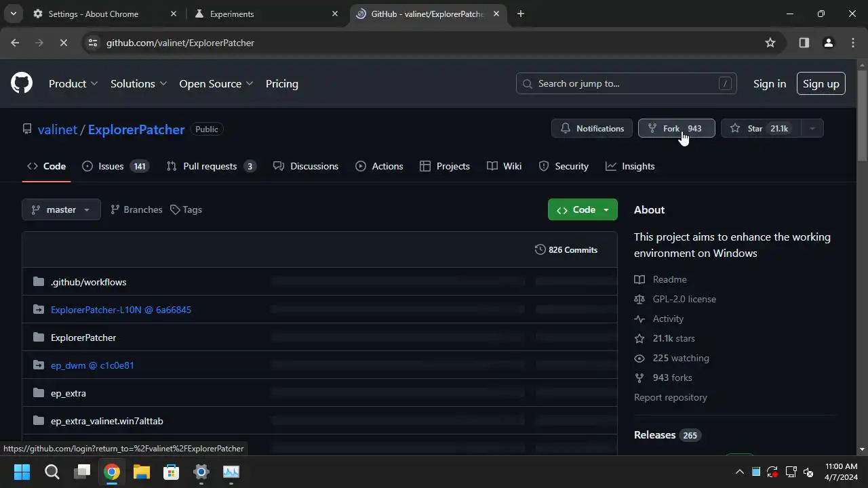Click Sign in
The image size is (868, 488).
[x=770, y=83]
